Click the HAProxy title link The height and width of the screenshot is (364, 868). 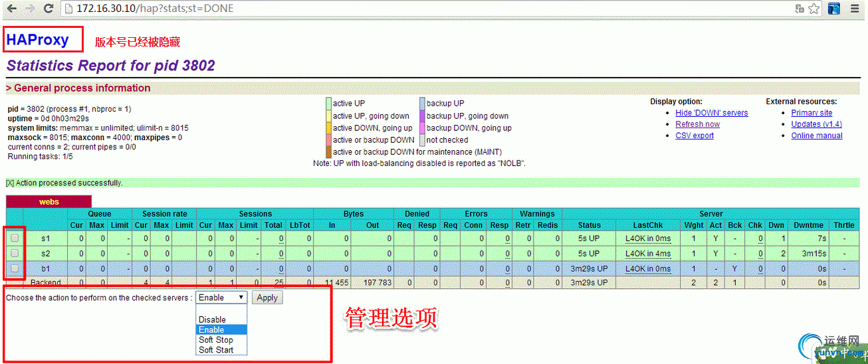point(38,40)
